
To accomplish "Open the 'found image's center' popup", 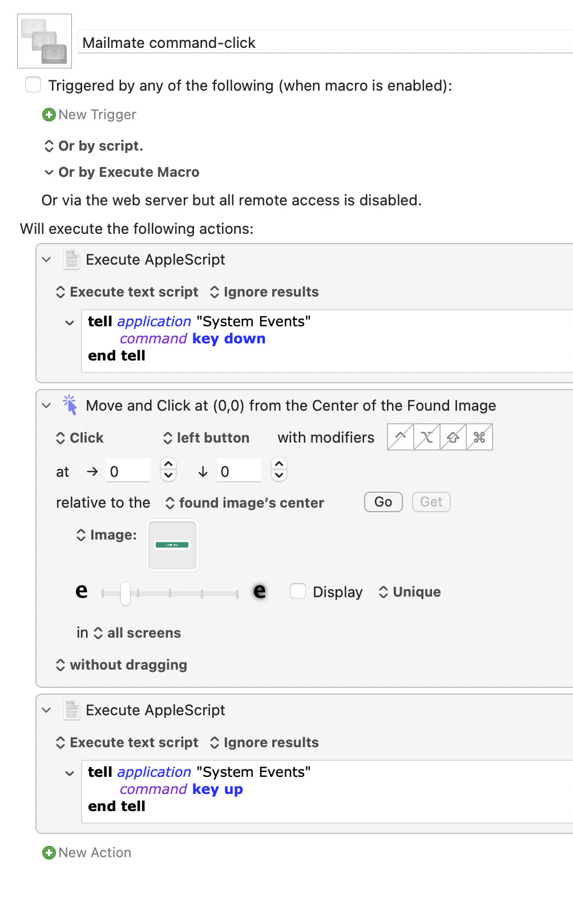I will click(245, 502).
